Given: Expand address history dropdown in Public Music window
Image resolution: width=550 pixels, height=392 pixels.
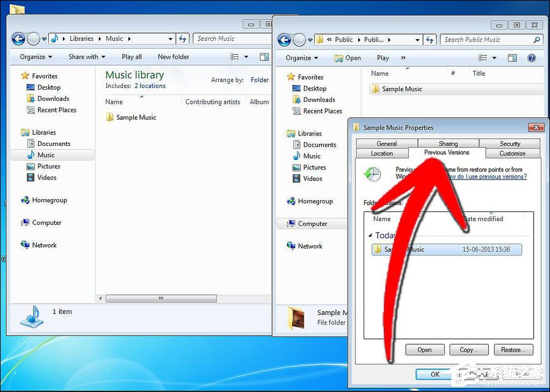Looking at the screenshot, I should (x=417, y=40).
